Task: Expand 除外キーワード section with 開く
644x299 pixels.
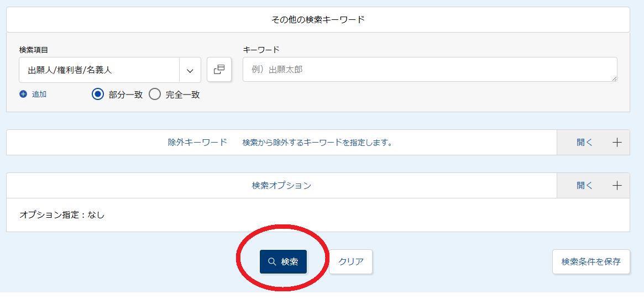Action: pos(584,143)
